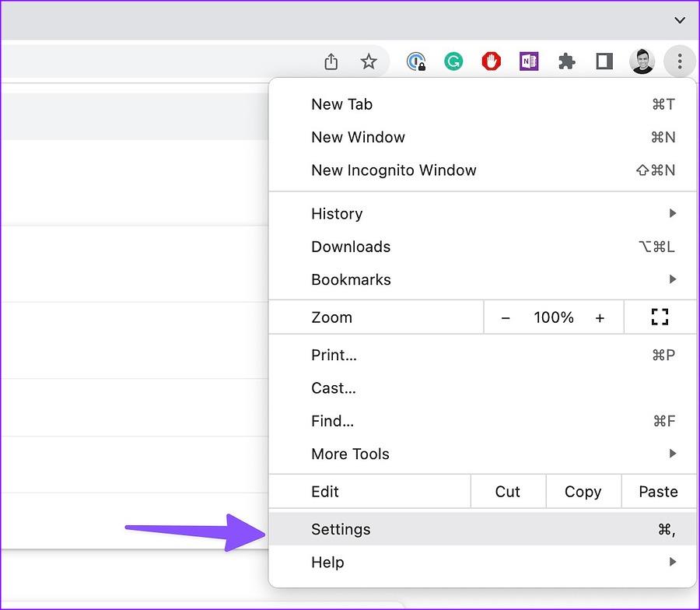Click the profile avatar picture

tap(642, 61)
